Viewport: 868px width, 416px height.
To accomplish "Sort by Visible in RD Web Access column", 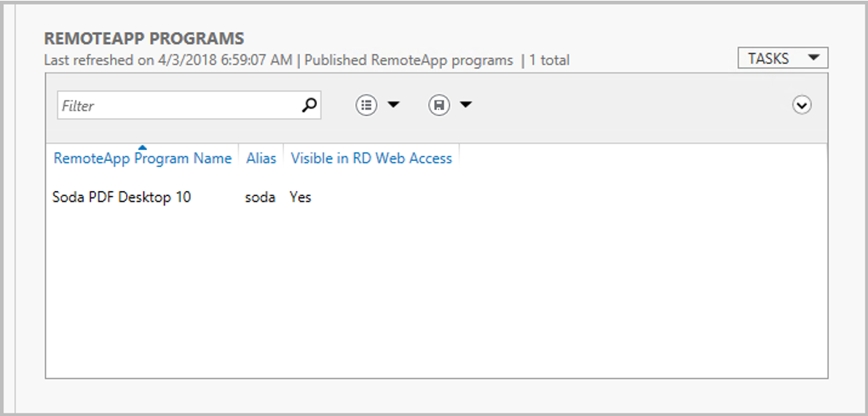I will [x=371, y=158].
